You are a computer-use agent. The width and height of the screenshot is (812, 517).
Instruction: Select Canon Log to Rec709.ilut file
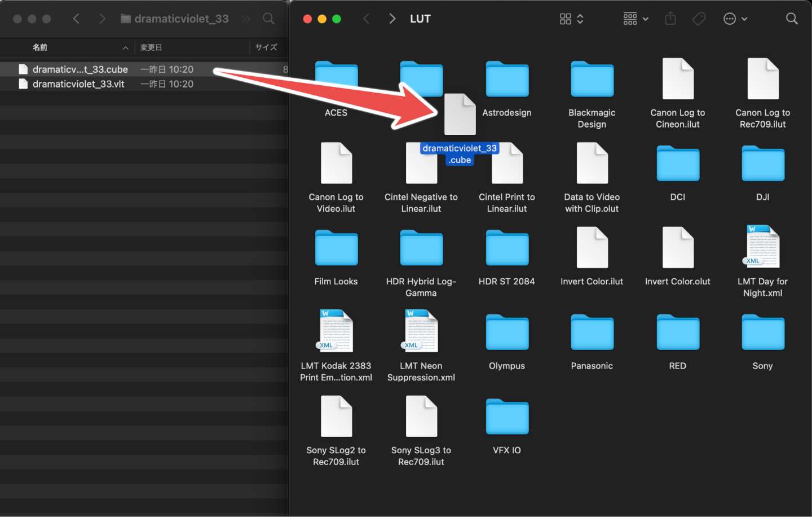[x=763, y=79]
